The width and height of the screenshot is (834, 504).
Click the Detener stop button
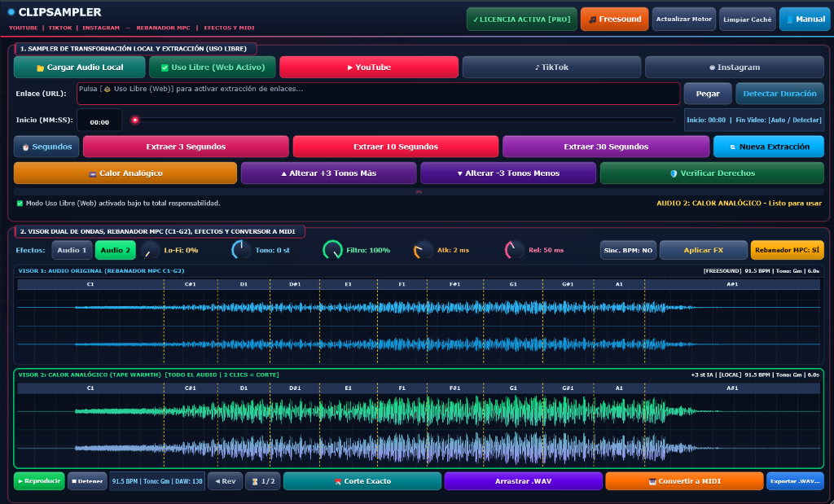[x=87, y=481]
